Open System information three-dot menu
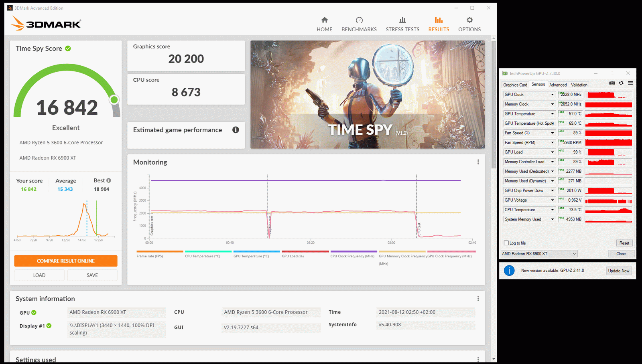This screenshot has width=642, height=364. coord(478,299)
